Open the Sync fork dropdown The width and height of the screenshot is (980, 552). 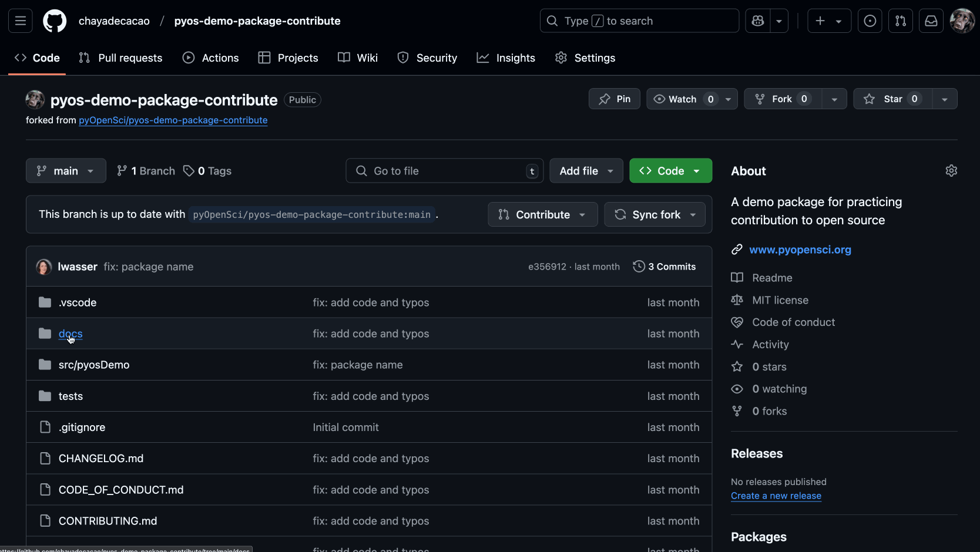coord(655,214)
